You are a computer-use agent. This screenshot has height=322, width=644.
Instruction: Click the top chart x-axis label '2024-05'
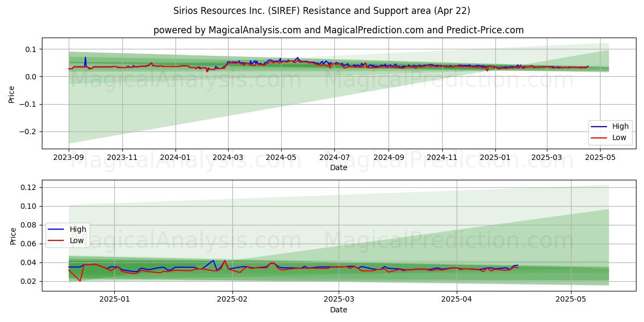pos(282,157)
